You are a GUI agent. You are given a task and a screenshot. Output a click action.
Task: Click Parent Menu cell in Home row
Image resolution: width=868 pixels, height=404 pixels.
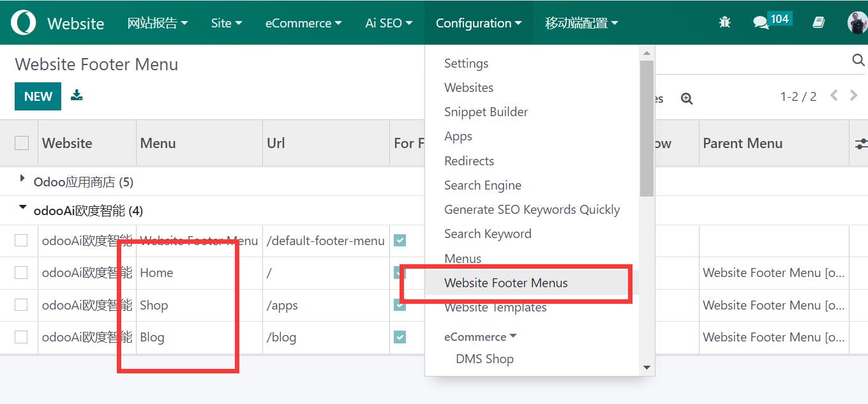click(774, 273)
